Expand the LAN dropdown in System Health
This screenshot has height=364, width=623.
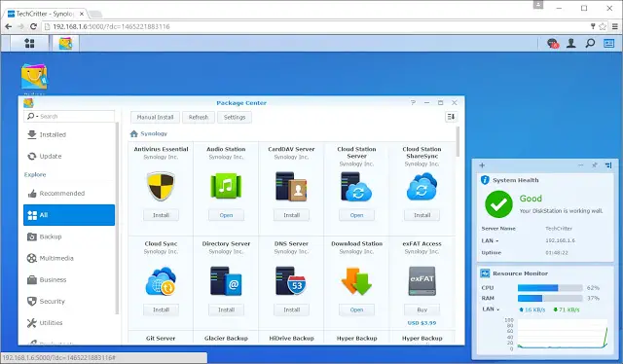[x=490, y=240]
